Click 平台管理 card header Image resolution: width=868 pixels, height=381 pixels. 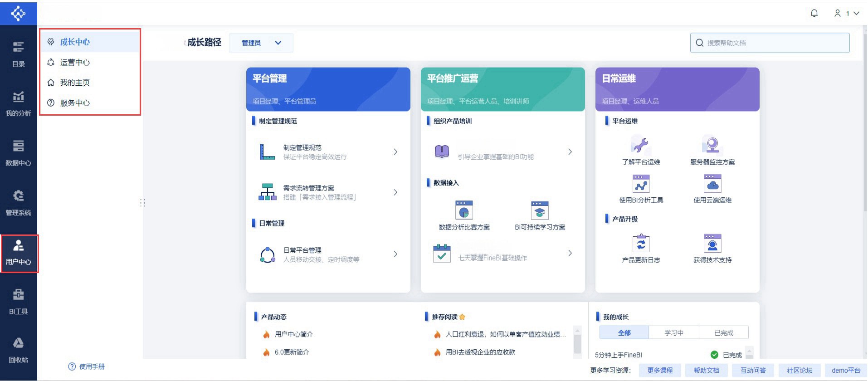tap(328, 89)
